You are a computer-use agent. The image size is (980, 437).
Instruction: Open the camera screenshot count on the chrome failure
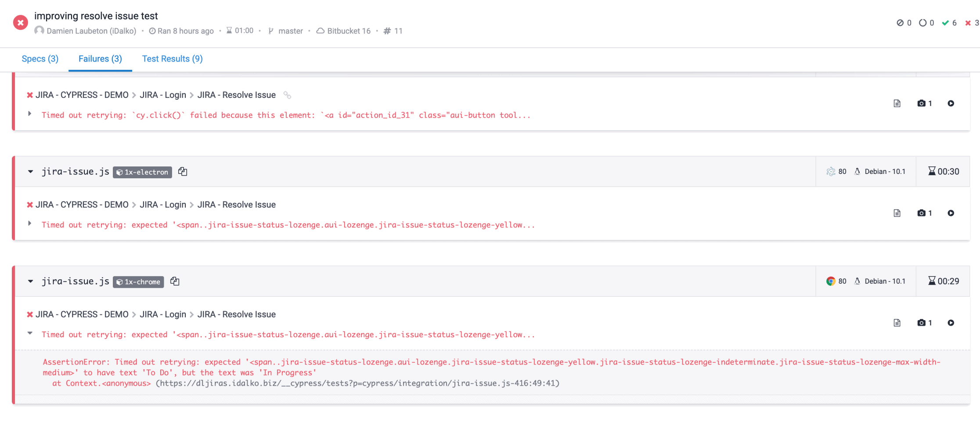(921, 322)
